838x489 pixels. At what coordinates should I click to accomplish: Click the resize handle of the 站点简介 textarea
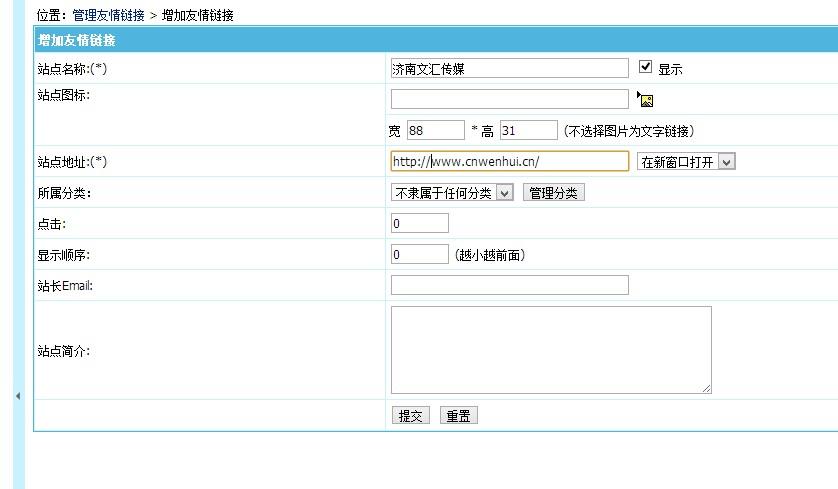pos(706,388)
